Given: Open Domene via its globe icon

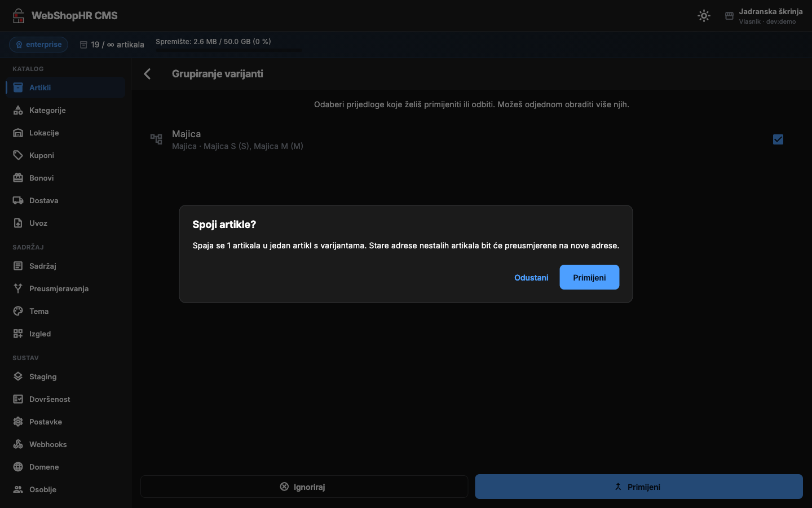Looking at the screenshot, I should click(x=18, y=467).
